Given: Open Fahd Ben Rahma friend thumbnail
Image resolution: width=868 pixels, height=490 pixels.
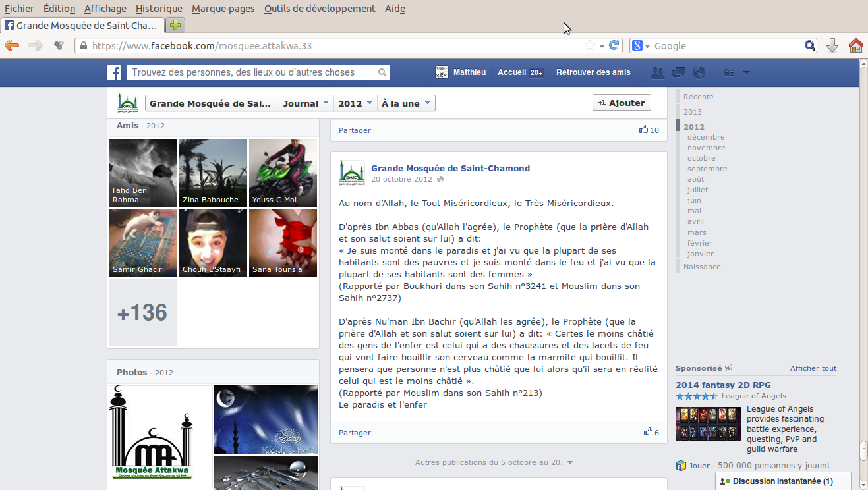Looking at the screenshot, I should [143, 173].
